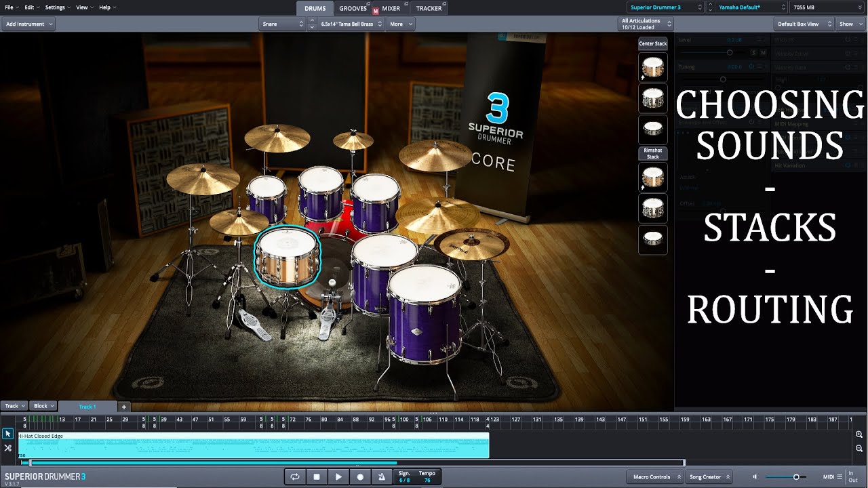Open the Add Instrument dropdown
The width and height of the screenshot is (868, 488).
[28, 24]
